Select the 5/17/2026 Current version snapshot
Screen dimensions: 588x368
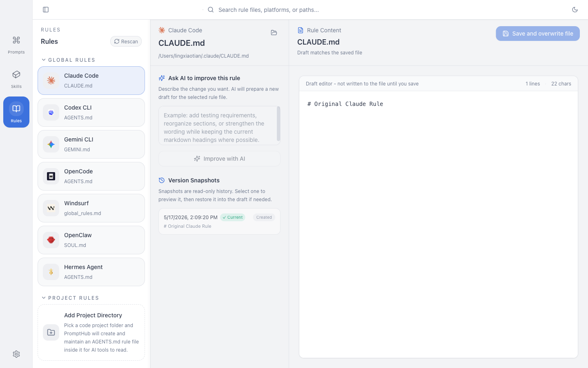pos(219,221)
